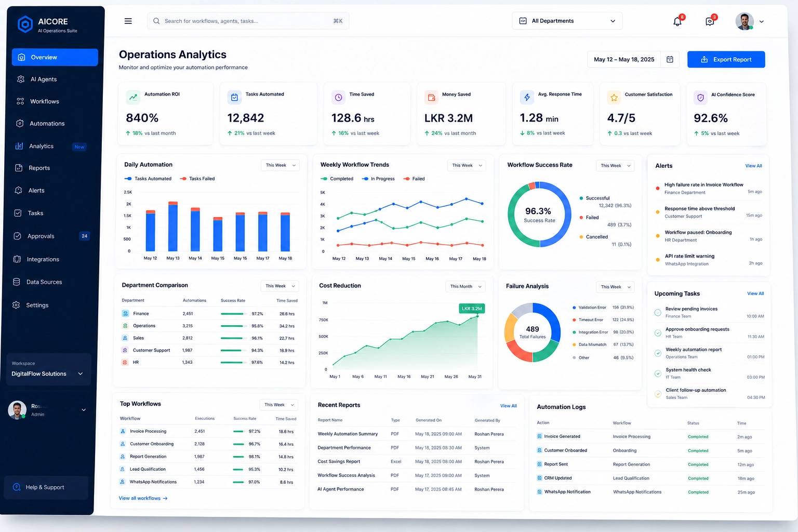The width and height of the screenshot is (798, 532).
Task: Click the hamburger menu icon
Action: pyautogui.click(x=128, y=21)
